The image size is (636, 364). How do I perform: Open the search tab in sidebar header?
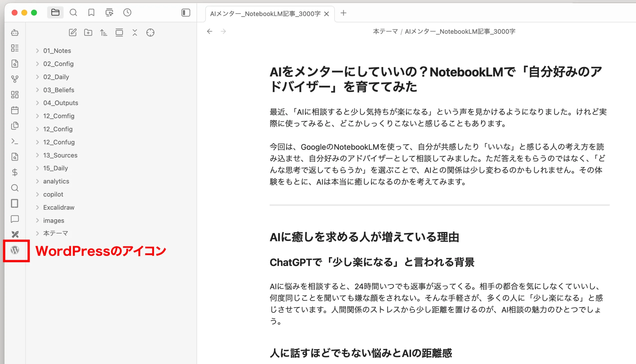pyautogui.click(x=73, y=12)
